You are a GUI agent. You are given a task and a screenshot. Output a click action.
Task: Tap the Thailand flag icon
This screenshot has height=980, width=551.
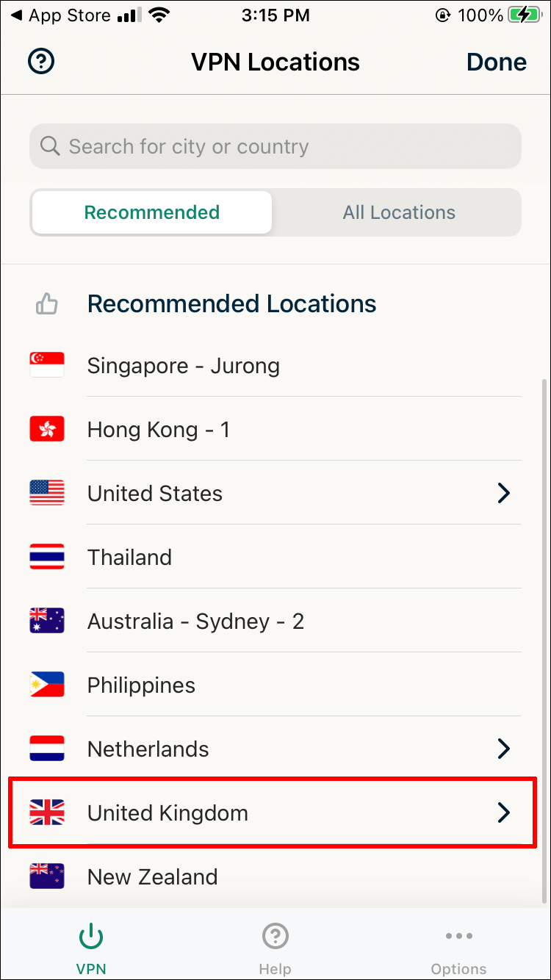[x=47, y=557]
